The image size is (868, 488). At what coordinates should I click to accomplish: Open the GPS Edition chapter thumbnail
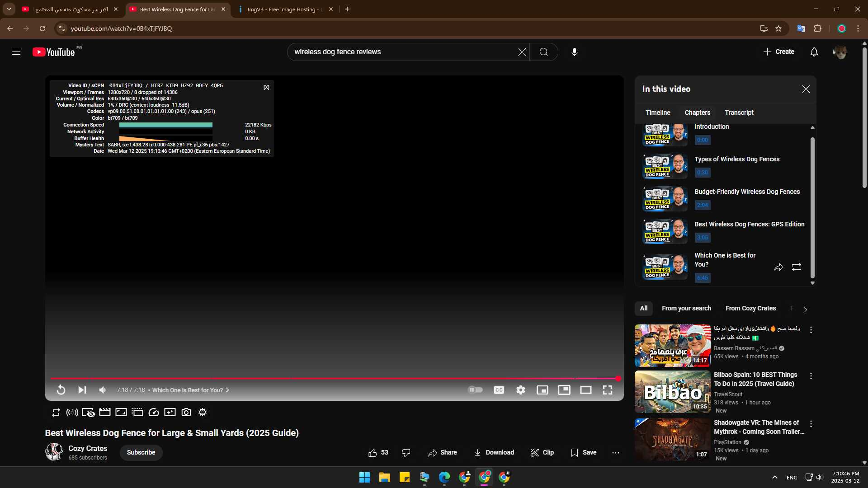[x=665, y=232]
